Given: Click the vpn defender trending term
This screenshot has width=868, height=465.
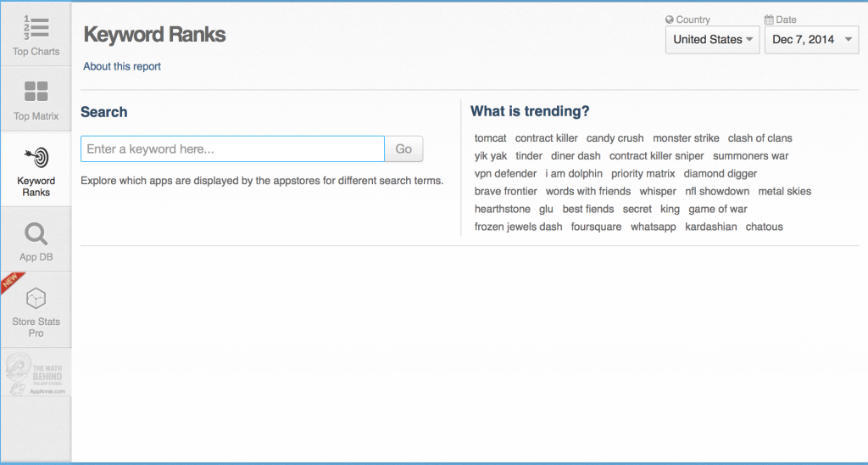Looking at the screenshot, I should point(505,174).
